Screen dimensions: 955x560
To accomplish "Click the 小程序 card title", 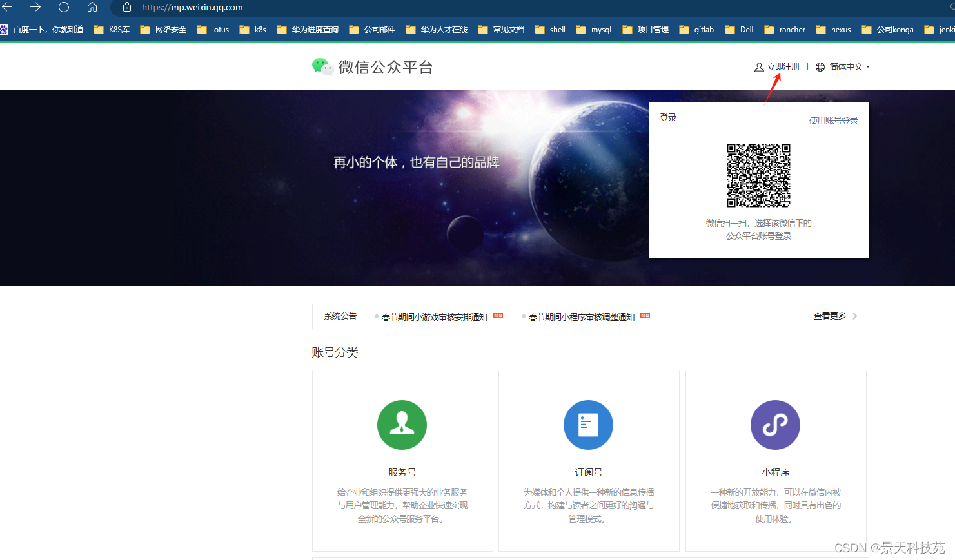I will [x=775, y=472].
